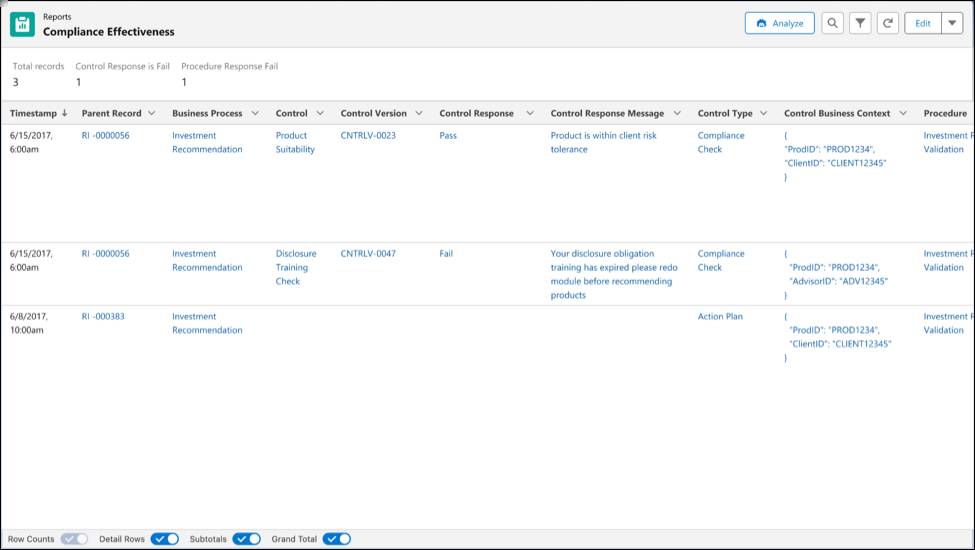Click Investment Recommendation in the 6/8/2017 row
This screenshot has width=975, height=550.
tap(207, 323)
